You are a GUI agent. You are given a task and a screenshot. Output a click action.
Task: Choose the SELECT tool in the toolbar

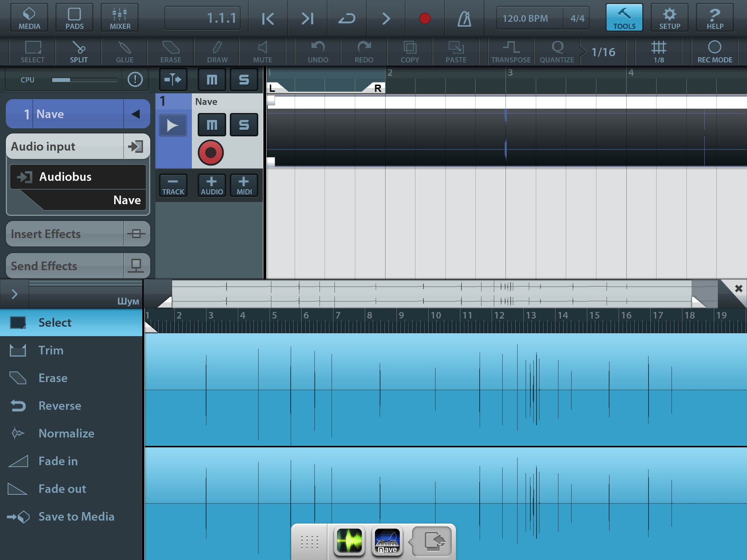pos(32,52)
